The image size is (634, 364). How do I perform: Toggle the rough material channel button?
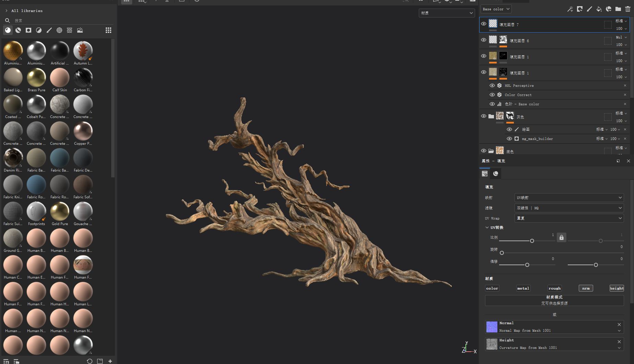pyautogui.click(x=554, y=288)
